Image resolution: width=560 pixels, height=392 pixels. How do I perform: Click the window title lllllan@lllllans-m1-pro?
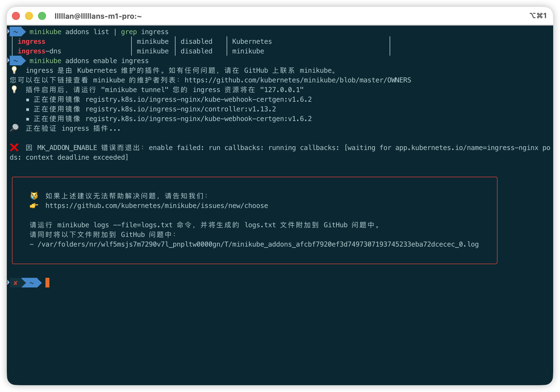click(x=98, y=16)
